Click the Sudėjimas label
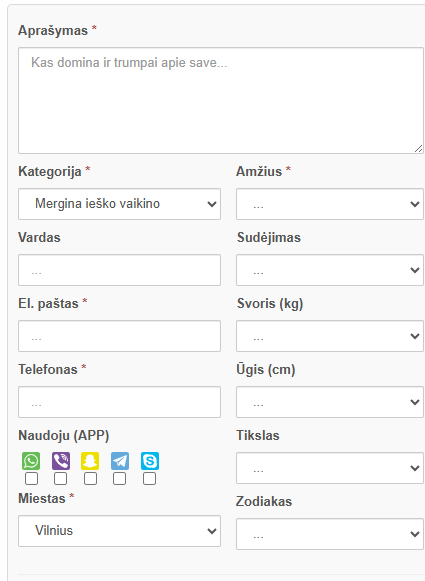The height and width of the screenshot is (581, 425). pos(269,238)
